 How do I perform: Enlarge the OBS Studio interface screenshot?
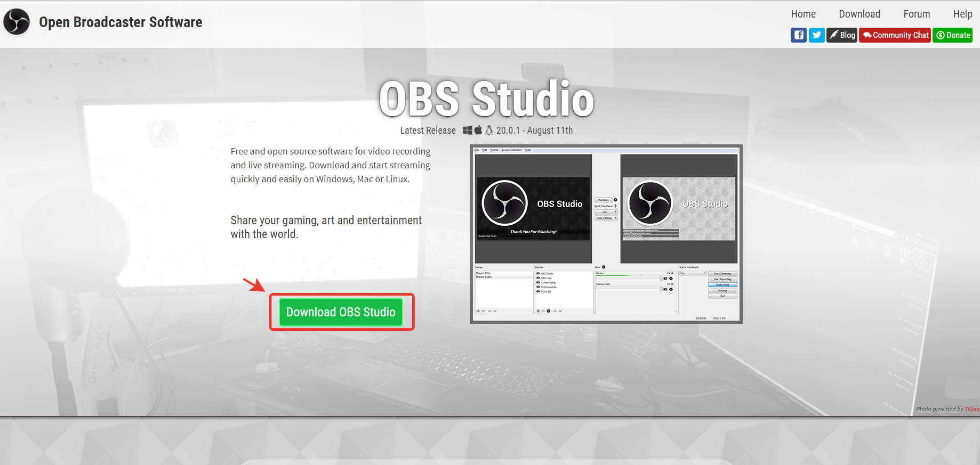coord(606,234)
